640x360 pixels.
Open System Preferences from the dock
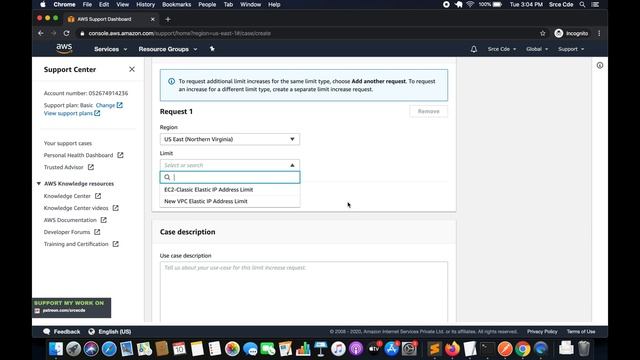tap(409, 349)
